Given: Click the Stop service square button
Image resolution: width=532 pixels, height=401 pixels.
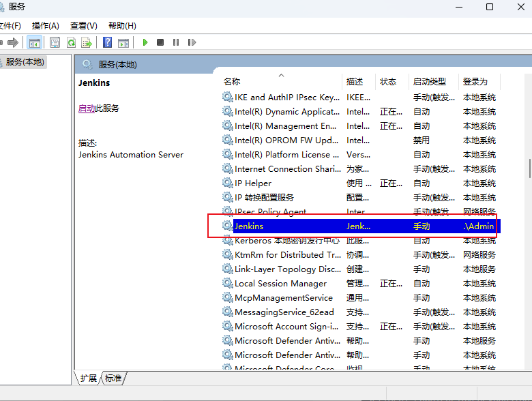Looking at the screenshot, I should point(160,42).
